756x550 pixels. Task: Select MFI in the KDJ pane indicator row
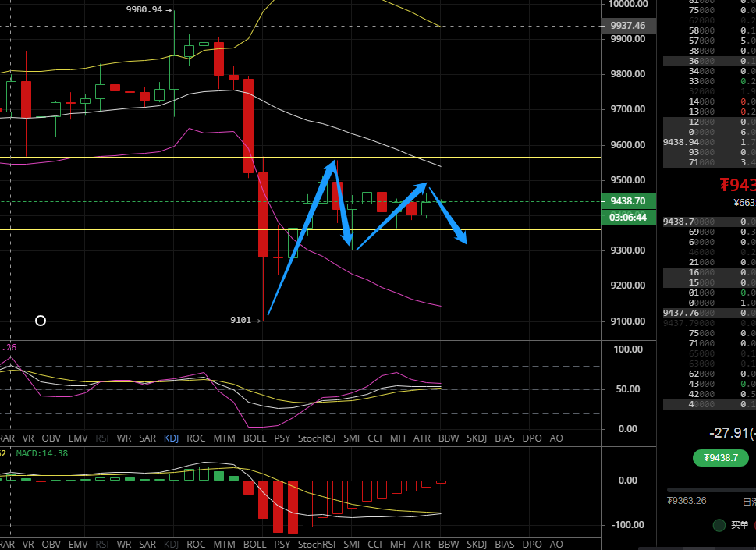398,438
